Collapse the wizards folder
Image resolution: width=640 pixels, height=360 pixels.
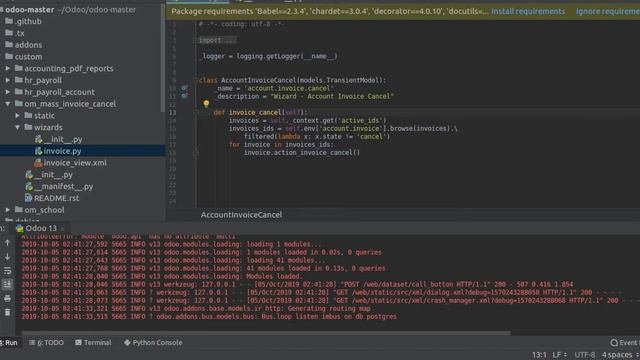tap(18, 128)
